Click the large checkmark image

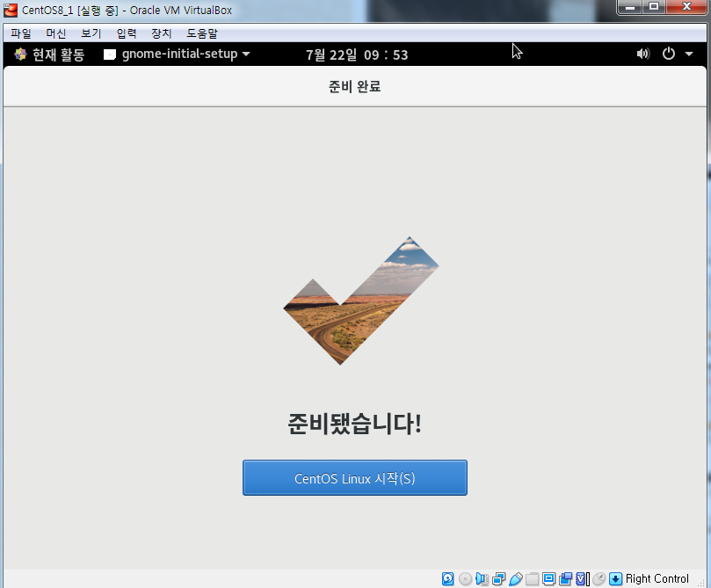tap(361, 301)
